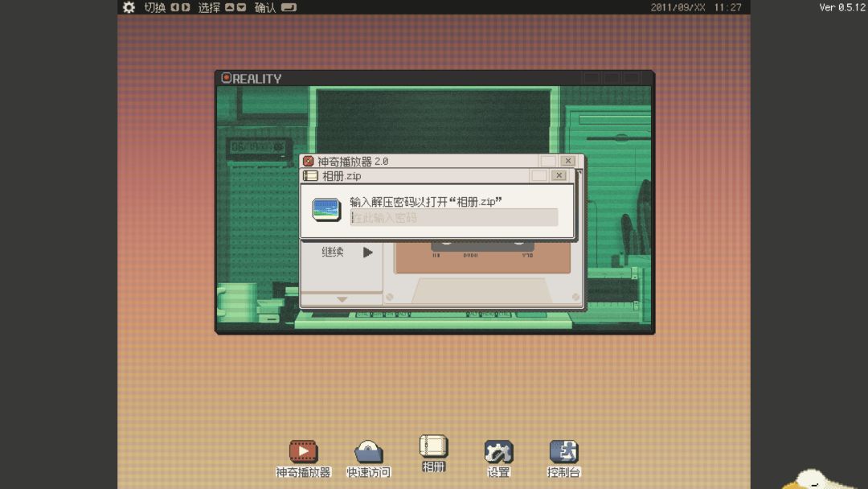Click the password field 在此输入密码

(x=453, y=218)
